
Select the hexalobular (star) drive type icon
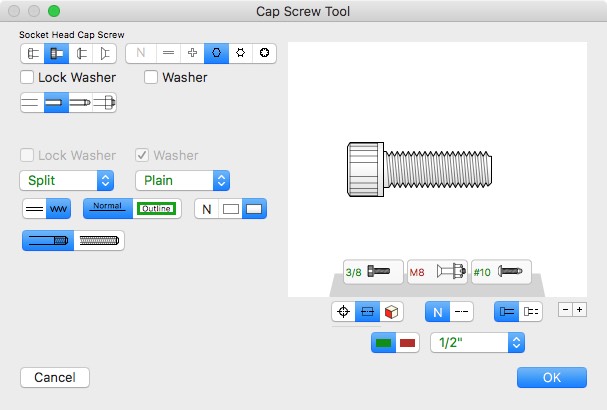[x=240, y=52]
